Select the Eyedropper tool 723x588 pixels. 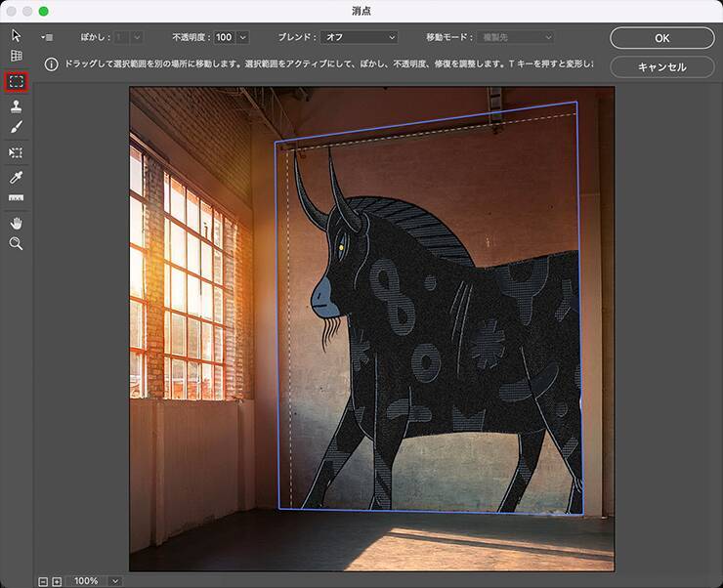click(16, 177)
